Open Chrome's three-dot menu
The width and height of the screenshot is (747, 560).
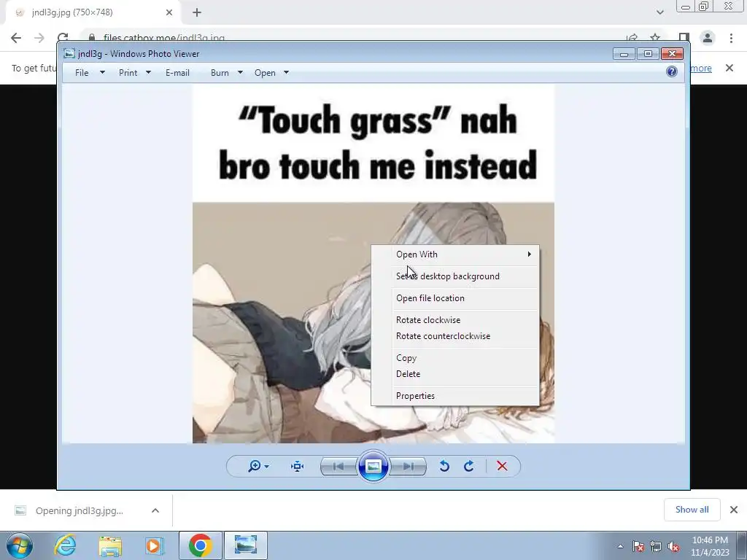[731, 38]
